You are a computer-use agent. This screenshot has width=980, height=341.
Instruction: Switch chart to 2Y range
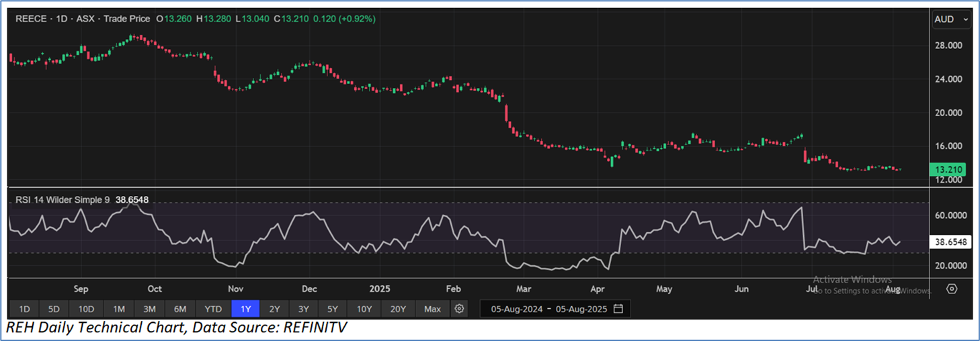274,309
